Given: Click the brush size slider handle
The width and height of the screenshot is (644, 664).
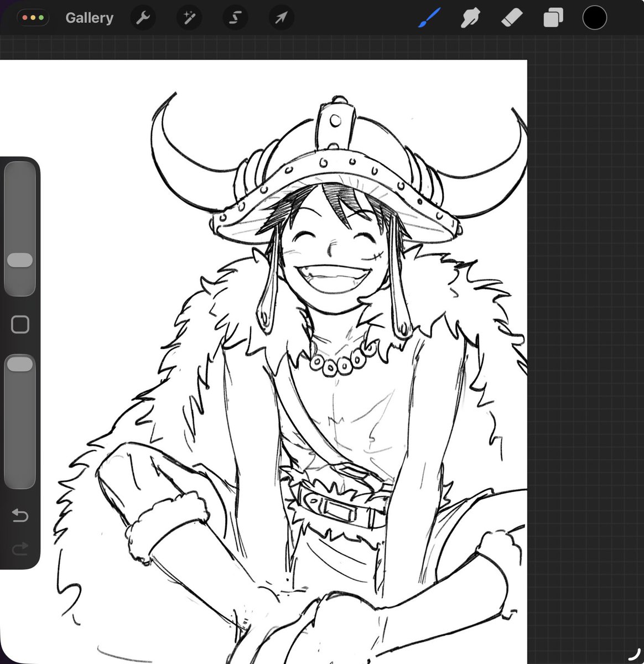Looking at the screenshot, I should coord(20,261).
